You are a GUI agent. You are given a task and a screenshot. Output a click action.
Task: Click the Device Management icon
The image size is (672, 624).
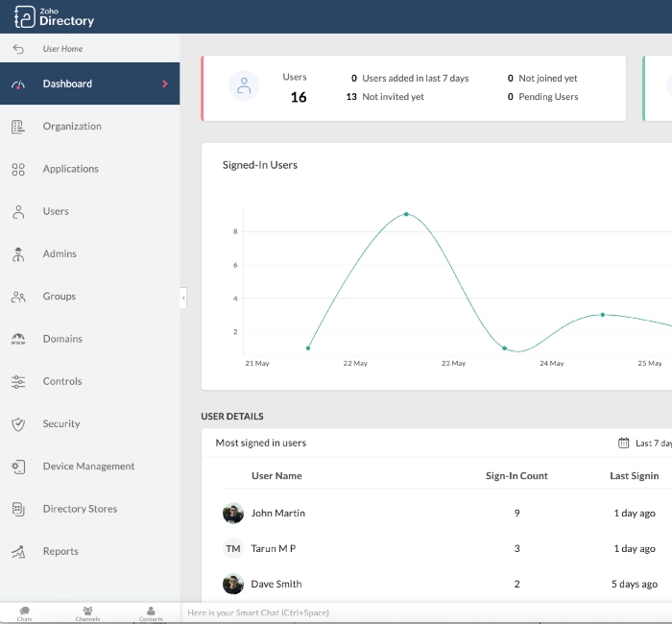[x=18, y=467]
